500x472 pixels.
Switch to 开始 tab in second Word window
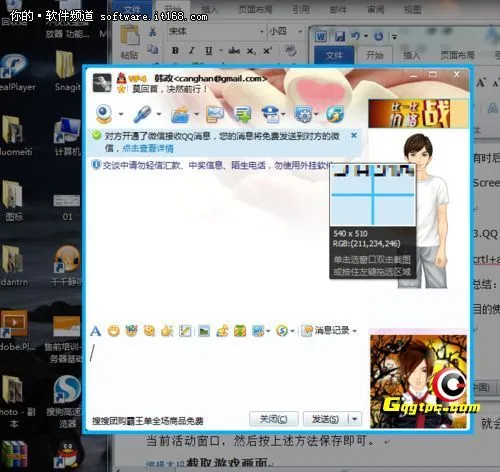pos(375,55)
